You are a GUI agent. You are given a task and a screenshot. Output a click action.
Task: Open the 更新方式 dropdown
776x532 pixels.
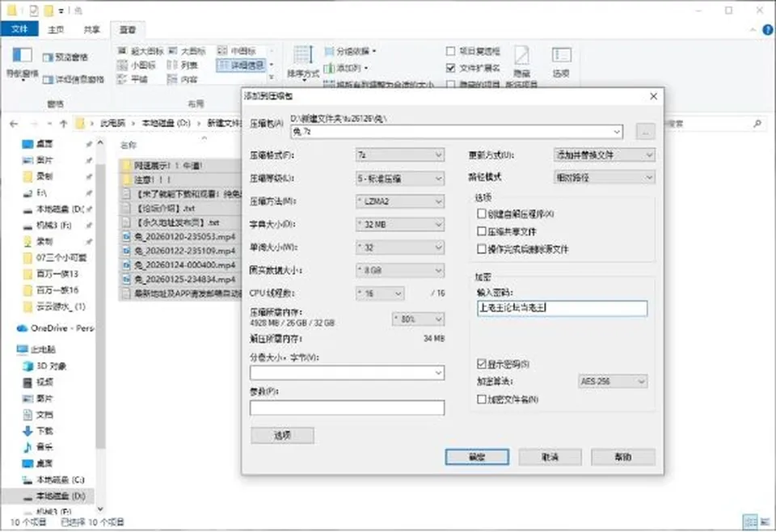click(x=605, y=155)
